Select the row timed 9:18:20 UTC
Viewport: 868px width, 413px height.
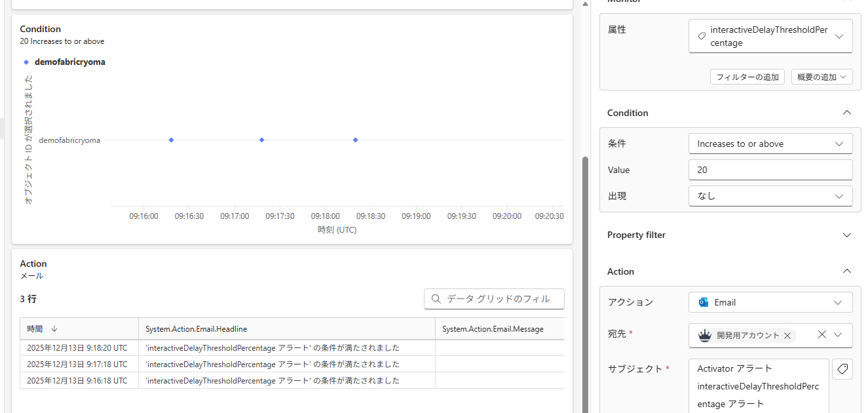(292, 348)
